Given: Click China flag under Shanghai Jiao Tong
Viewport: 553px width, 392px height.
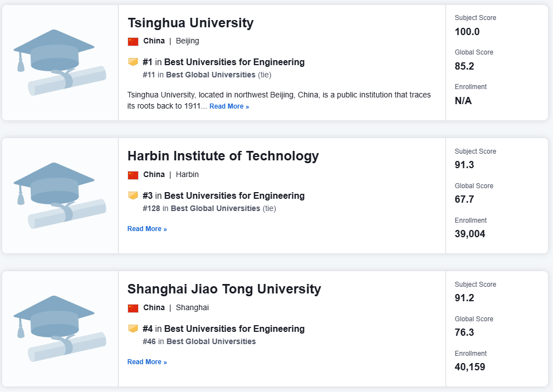Looking at the screenshot, I should point(133,308).
